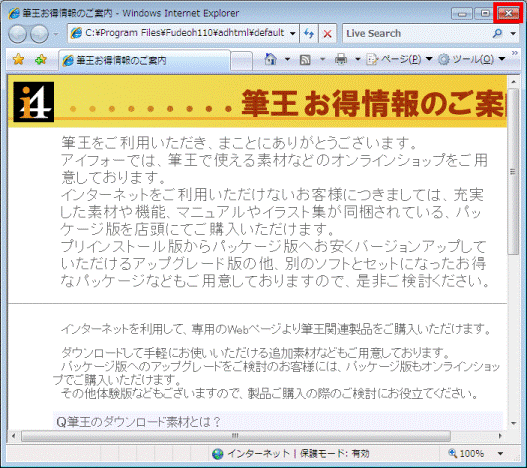This screenshot has height=468, width=527.
Task: Click the RSS feeds icon
Action: (x=305, y=60)
